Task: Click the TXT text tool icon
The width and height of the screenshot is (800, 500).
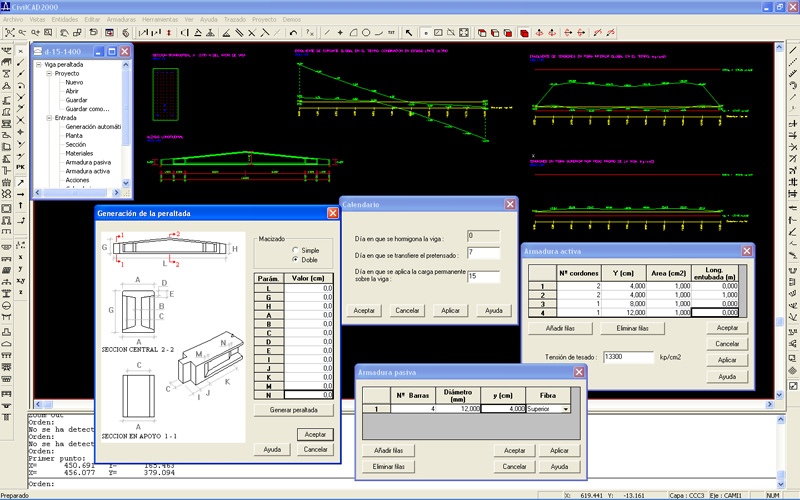Action: pyautogui.click(x=391, y=33)
